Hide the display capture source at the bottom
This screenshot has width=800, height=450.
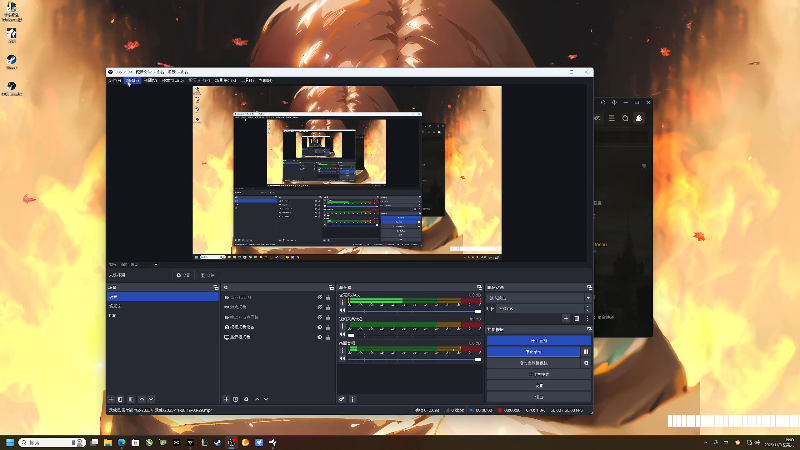tap(320, 337)
